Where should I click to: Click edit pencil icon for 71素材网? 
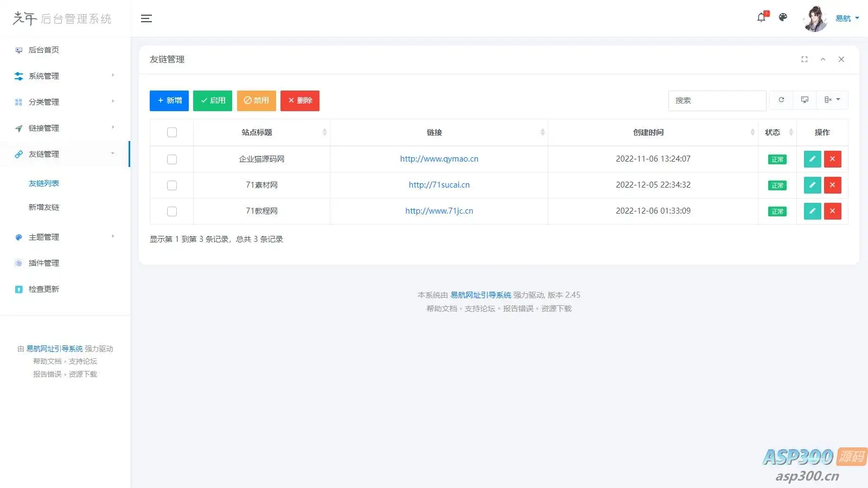point(812,185)
